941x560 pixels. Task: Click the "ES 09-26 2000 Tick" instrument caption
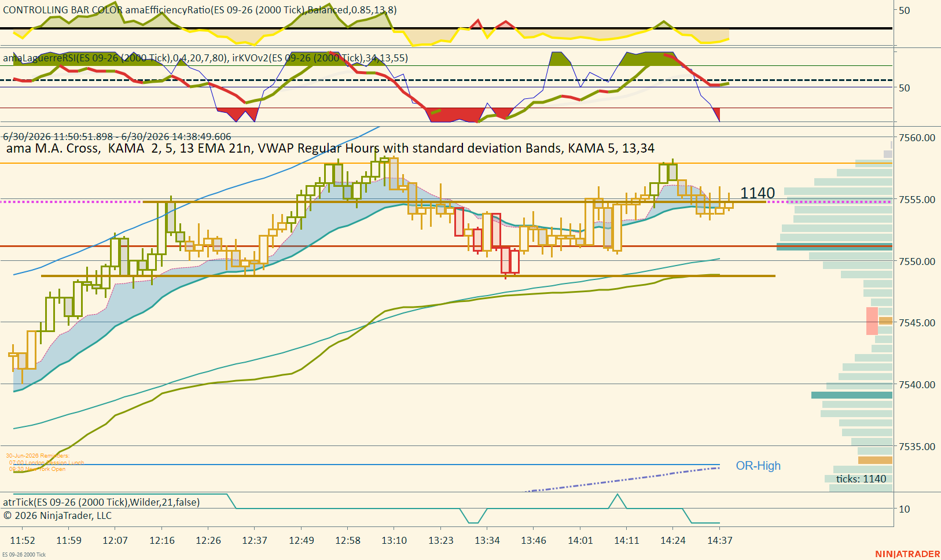[24, 555]
